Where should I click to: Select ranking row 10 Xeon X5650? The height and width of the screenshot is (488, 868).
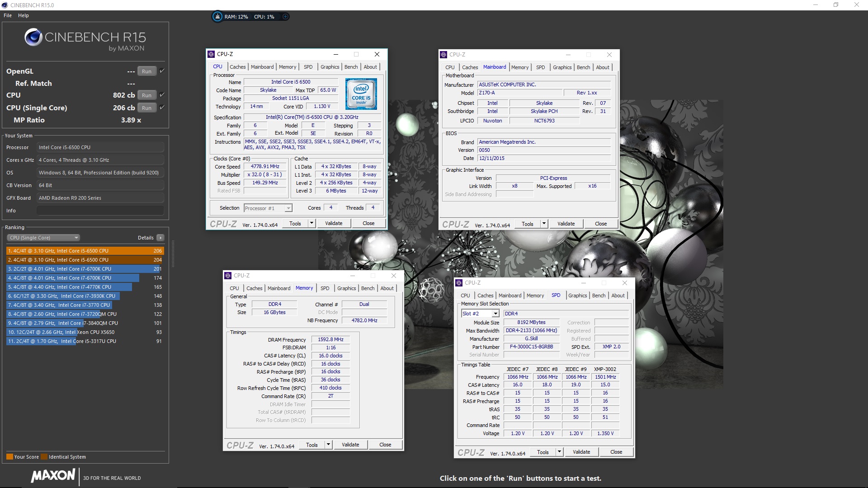tap(85, 332)
